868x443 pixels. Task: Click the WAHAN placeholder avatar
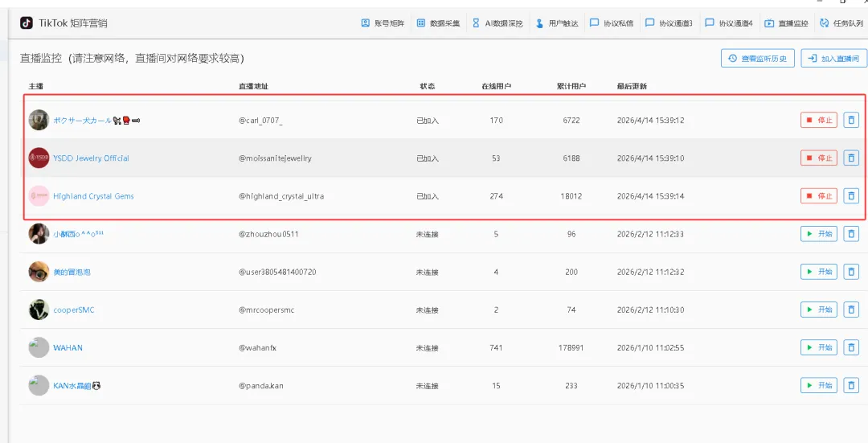(x=39, y=347)
